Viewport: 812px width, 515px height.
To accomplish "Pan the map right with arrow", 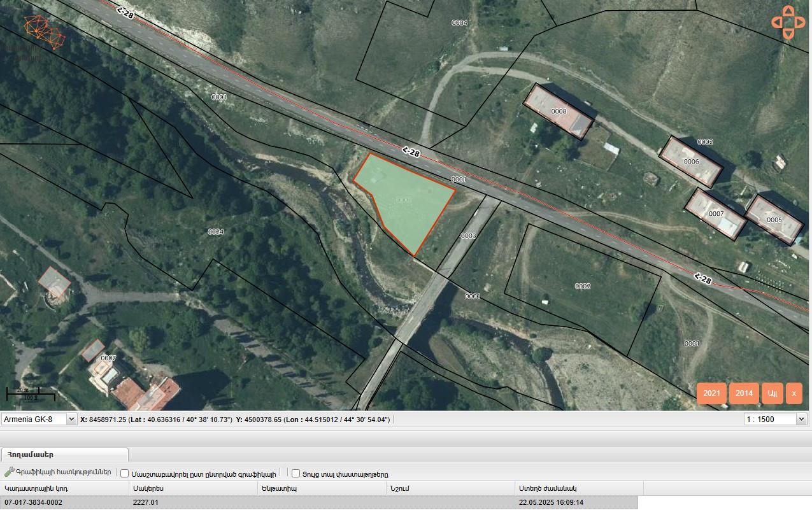I will [801, 22].
